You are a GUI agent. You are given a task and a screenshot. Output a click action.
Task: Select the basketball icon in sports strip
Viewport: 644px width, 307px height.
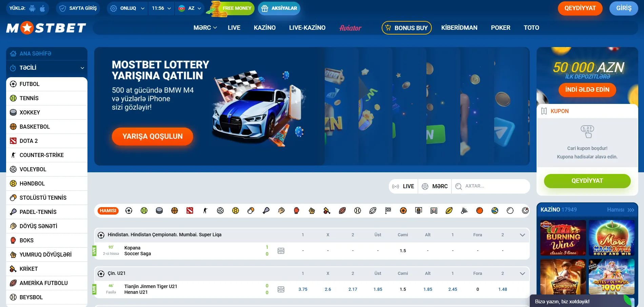click(175, 211)
